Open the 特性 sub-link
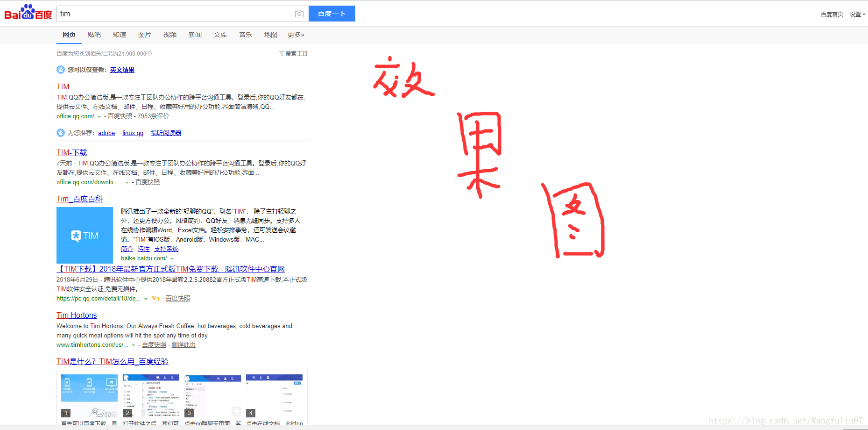 (x=144, y=249)
